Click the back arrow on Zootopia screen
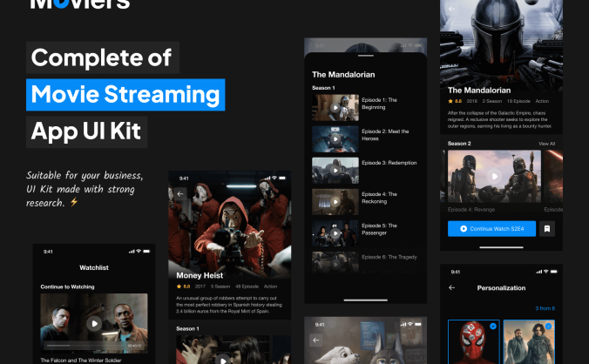This screenshot has width=589, height=364. [316, 340]
